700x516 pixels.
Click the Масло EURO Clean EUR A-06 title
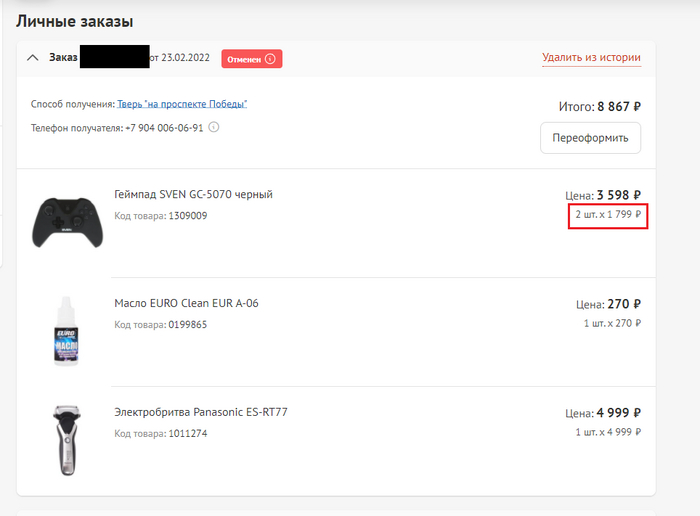[x=186, y=303]
